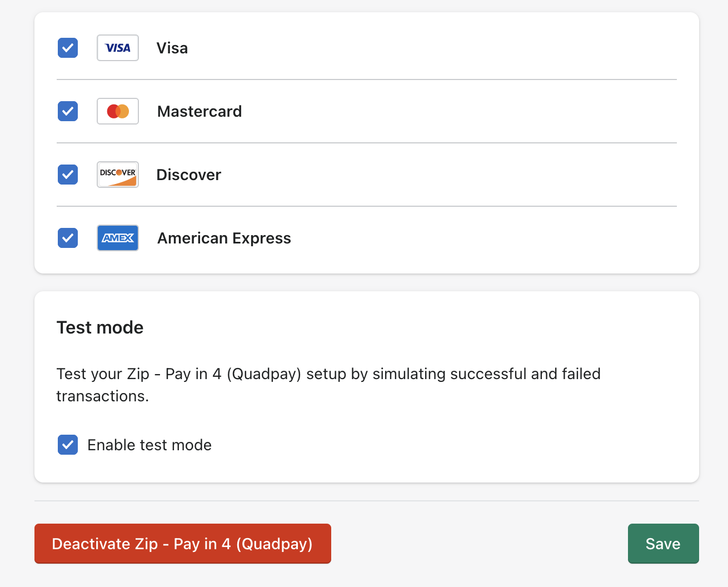This screenshot has height=587, width=728.
Task: Toggle the Discover checkbox off
Action: [x=68, y=175]
